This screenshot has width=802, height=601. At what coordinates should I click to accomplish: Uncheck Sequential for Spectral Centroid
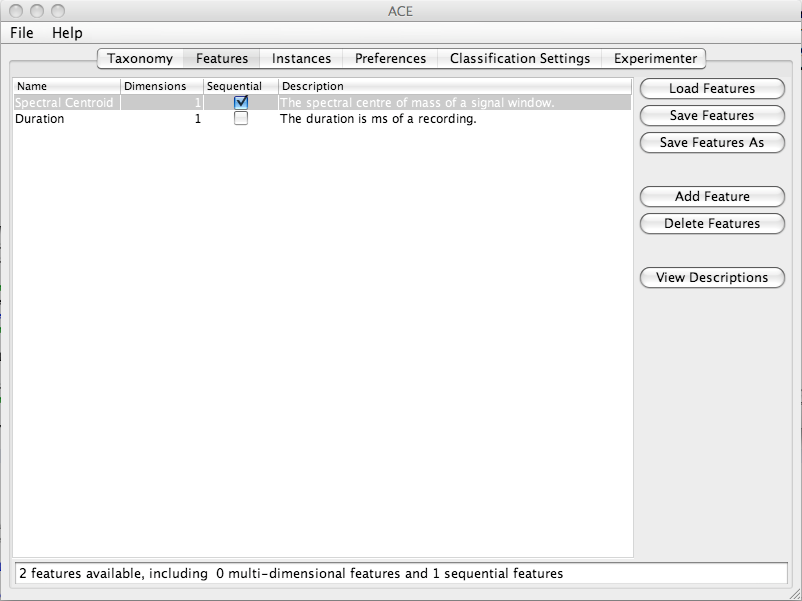pos(241,102)
